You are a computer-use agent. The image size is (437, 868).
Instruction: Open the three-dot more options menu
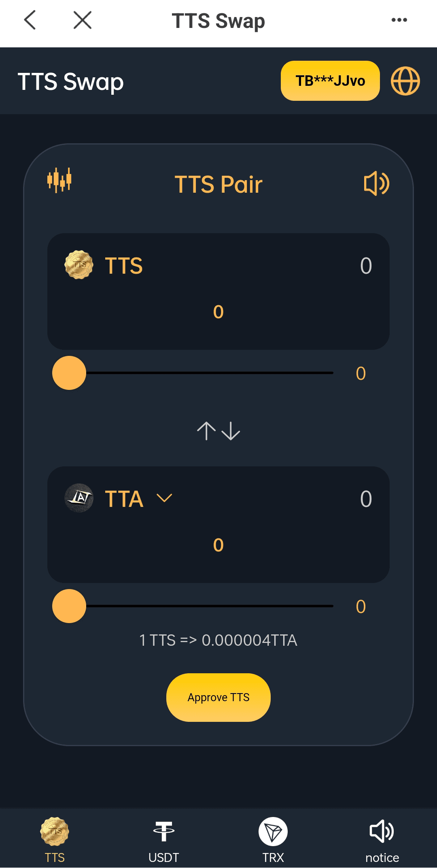399,20
